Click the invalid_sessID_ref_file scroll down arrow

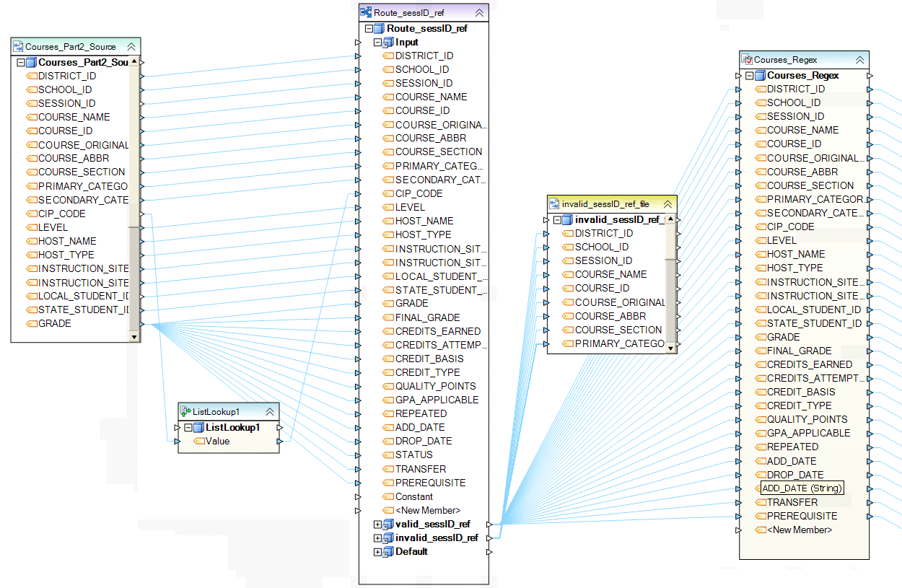[x=672, y=348]
